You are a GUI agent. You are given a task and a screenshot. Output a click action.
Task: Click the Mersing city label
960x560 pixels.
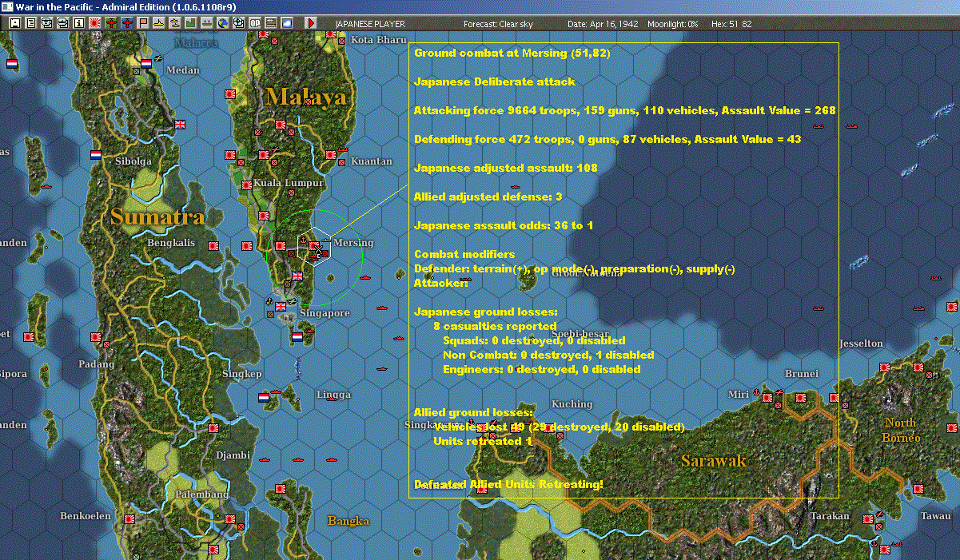pyautogui.click(x=353, y=243)
